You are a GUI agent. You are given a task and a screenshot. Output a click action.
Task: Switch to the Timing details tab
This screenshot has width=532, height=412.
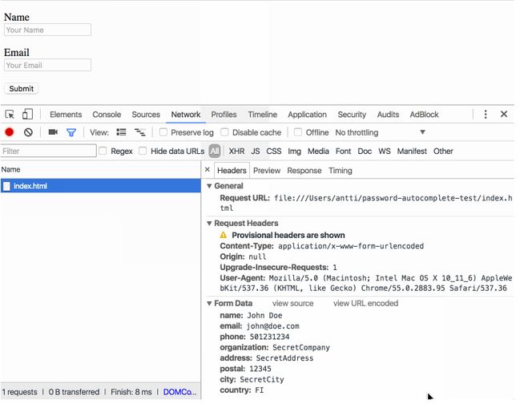click(341, 171)
